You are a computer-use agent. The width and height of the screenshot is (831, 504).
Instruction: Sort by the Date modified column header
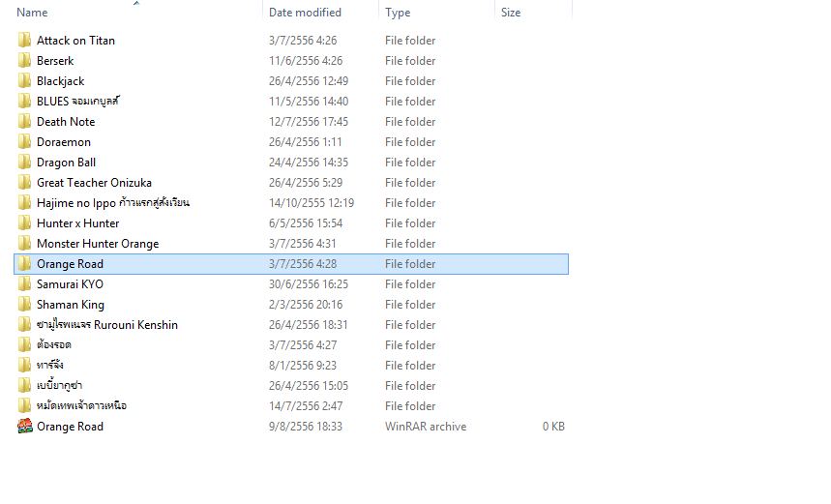[305, 13]
